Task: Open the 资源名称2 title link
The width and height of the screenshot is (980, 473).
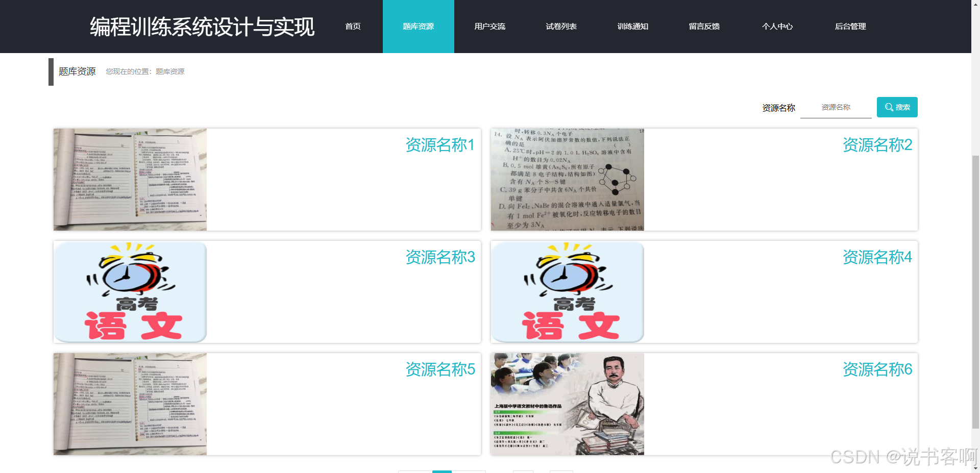Action: [877, 145]
